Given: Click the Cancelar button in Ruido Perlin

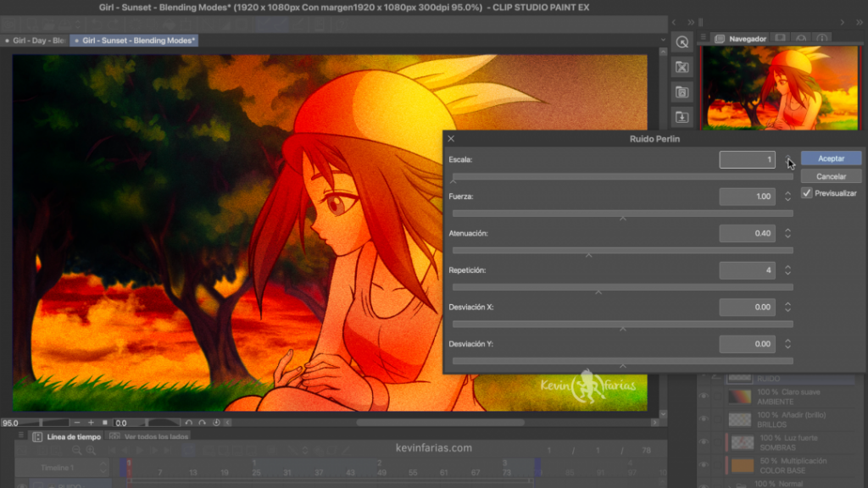Looking at the screenshot, I should 831,176.
